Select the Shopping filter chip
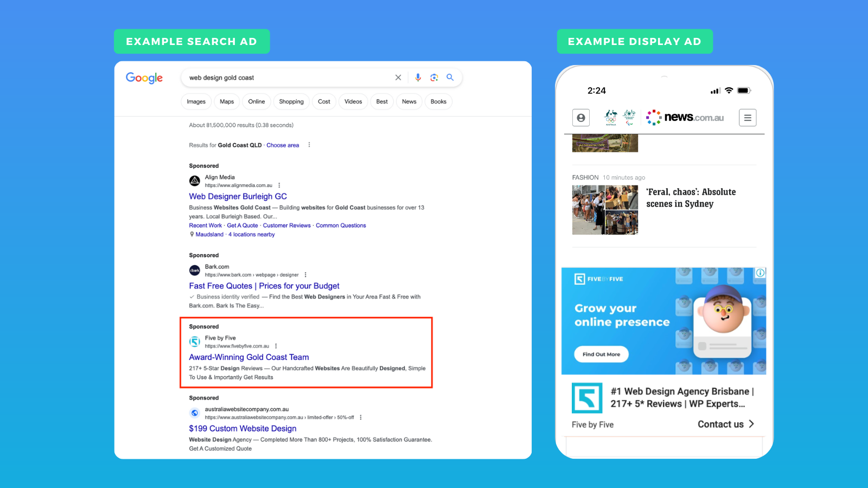The image size is (868, 488). click(291, 101)
